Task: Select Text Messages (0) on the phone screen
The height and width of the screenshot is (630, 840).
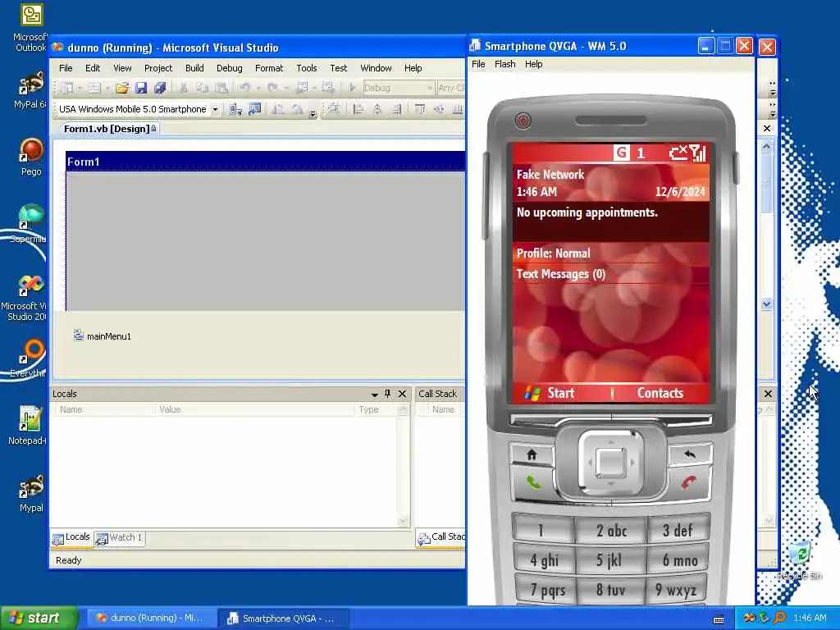Action: coord(610,274)
